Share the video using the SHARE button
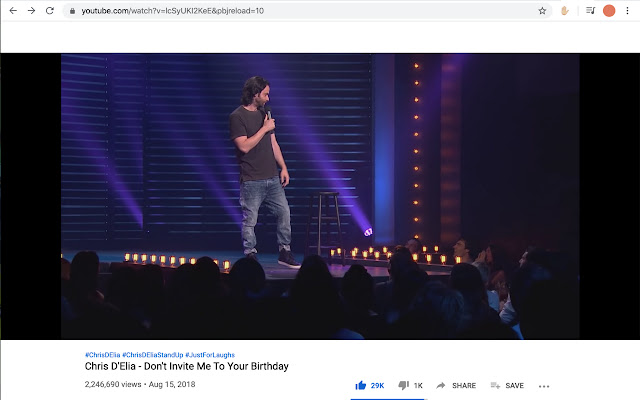 tap(456, 385)
